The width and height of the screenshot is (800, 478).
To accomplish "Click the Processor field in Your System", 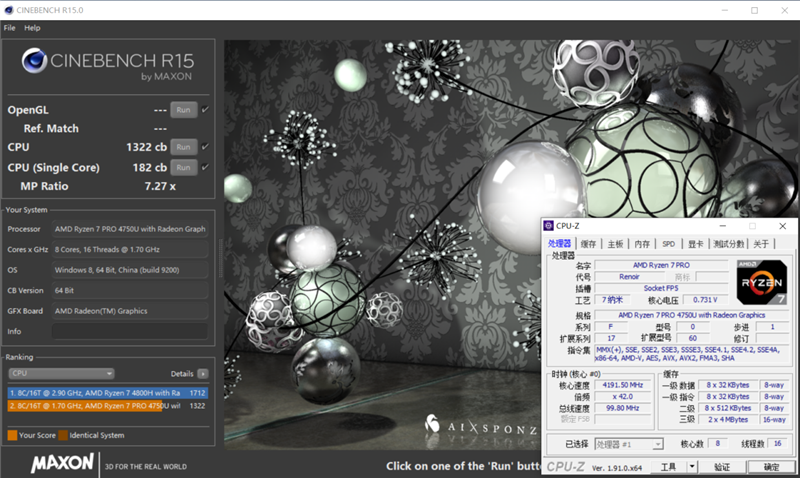I will (x=130, y=229).
